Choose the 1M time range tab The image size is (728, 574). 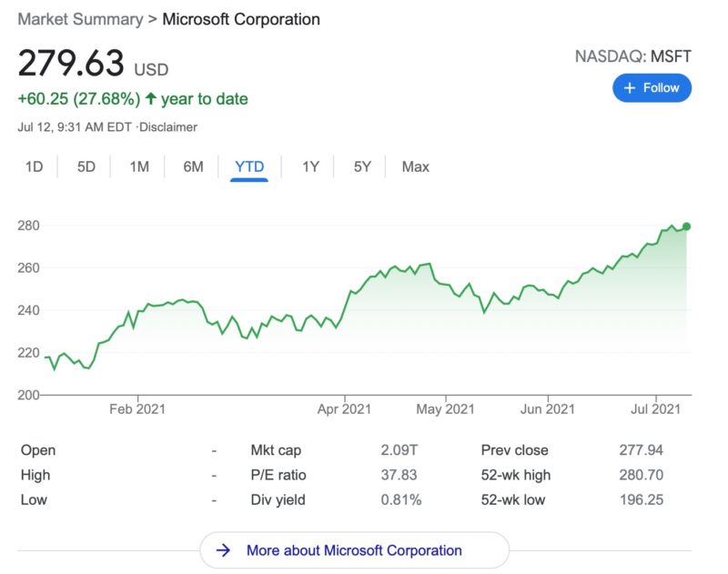click(139, 166)
